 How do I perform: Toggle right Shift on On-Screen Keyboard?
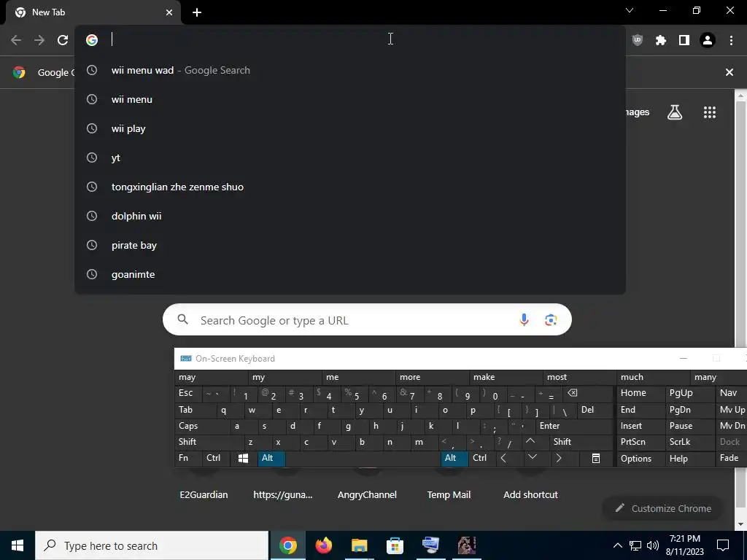[x=580, y=442]
